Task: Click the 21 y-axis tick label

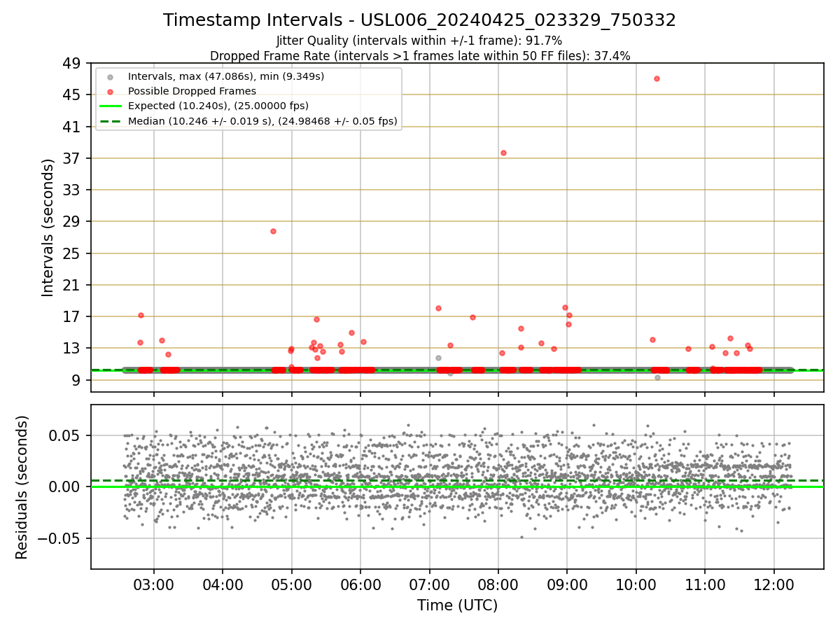Action: (x=73, y=285)
